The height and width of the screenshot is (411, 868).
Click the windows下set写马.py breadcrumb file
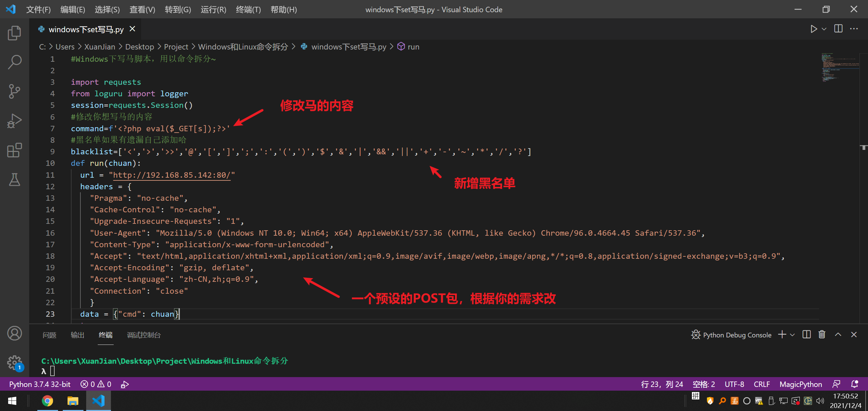pos(348,47)
